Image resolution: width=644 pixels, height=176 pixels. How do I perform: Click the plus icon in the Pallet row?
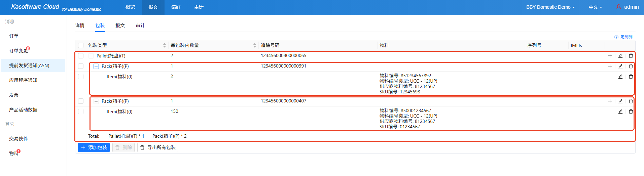pos(610,56)
